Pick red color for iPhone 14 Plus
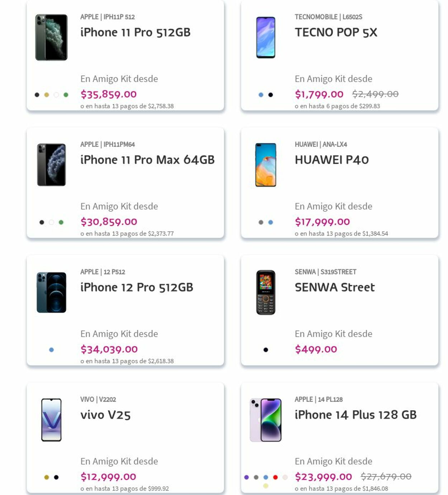Image resolution: width=448 pixels, height=495 pixels. 275,477
